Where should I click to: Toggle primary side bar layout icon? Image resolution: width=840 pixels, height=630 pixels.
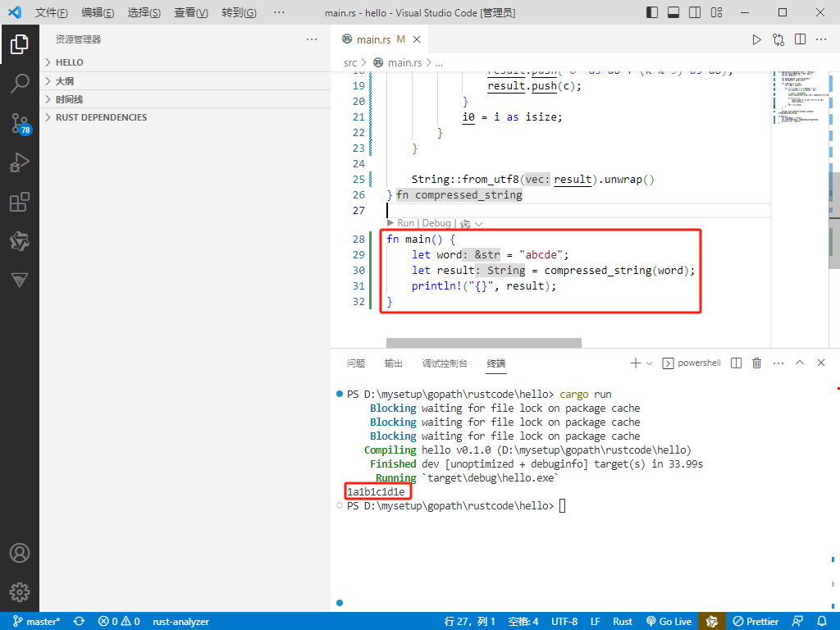[652, 12]
